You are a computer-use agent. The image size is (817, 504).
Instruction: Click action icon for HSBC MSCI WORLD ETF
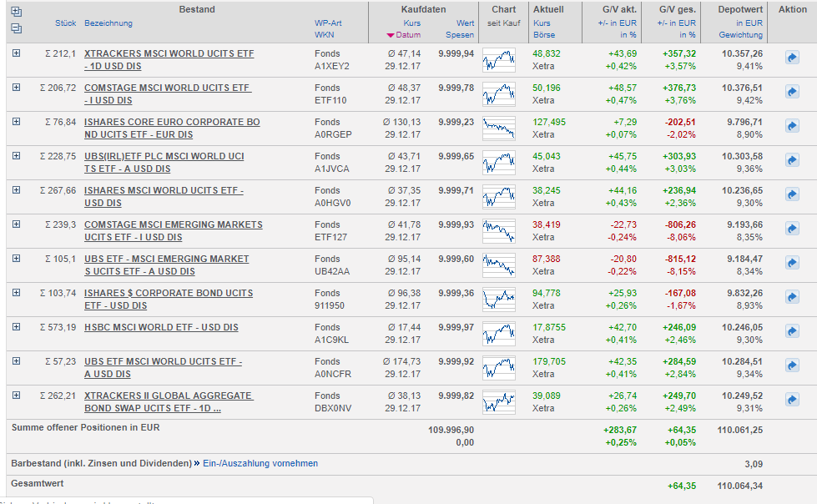click(x=792, y=331)
